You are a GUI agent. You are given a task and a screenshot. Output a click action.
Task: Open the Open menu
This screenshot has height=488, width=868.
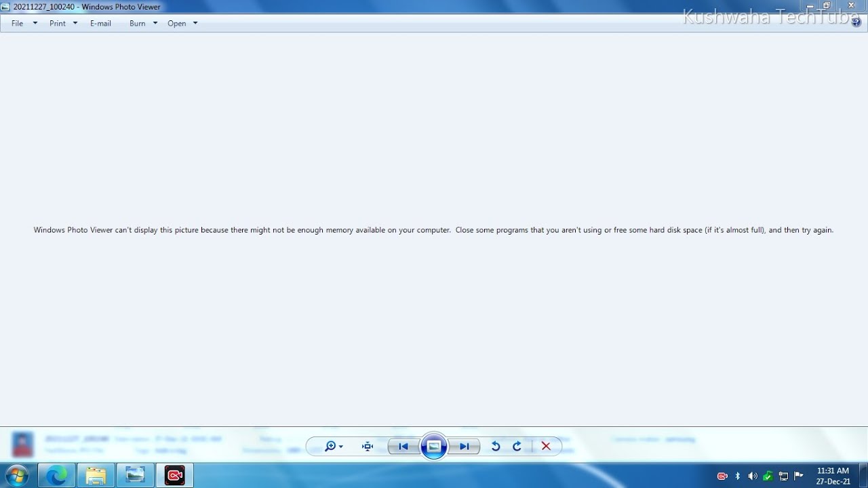tap(176, 23)
